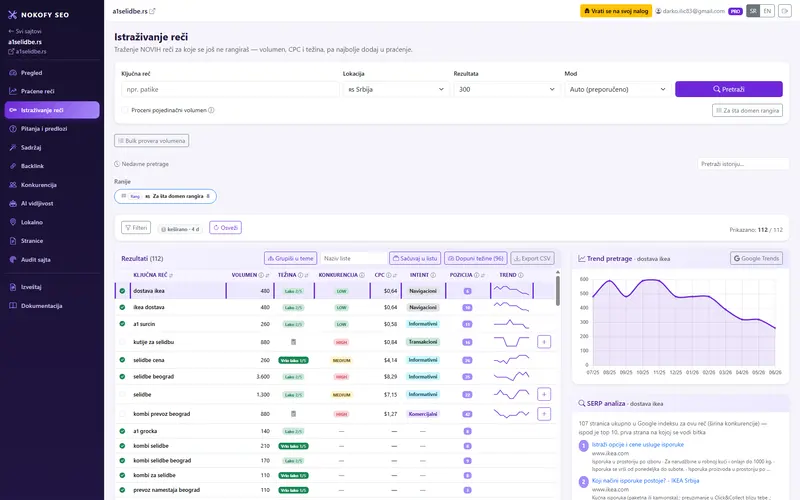Image resolution: width=800 pixels, height=500 pixels.
Task: Toggle tracked check on selidbe beograd row
Action: pyautogui.click(x=122, y=377)
